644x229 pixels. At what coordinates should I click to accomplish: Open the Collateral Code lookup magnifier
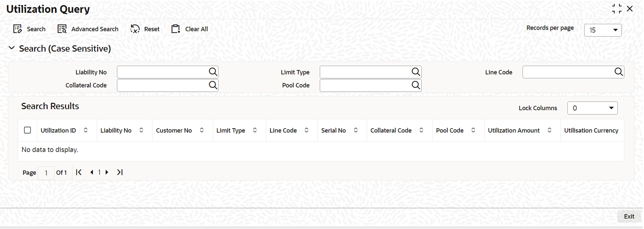pos(213,85)
